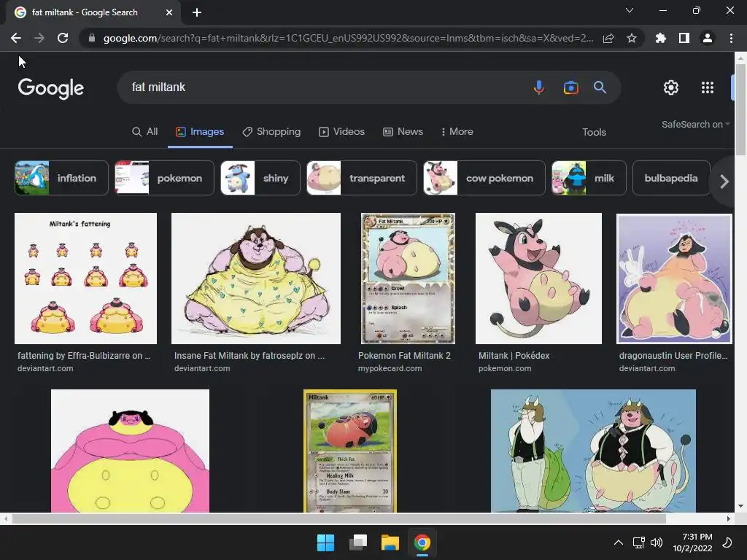Switch to the Videos tab
Image resolution: width=747 pixels, height=560 pixels.
tap(341, 131)
